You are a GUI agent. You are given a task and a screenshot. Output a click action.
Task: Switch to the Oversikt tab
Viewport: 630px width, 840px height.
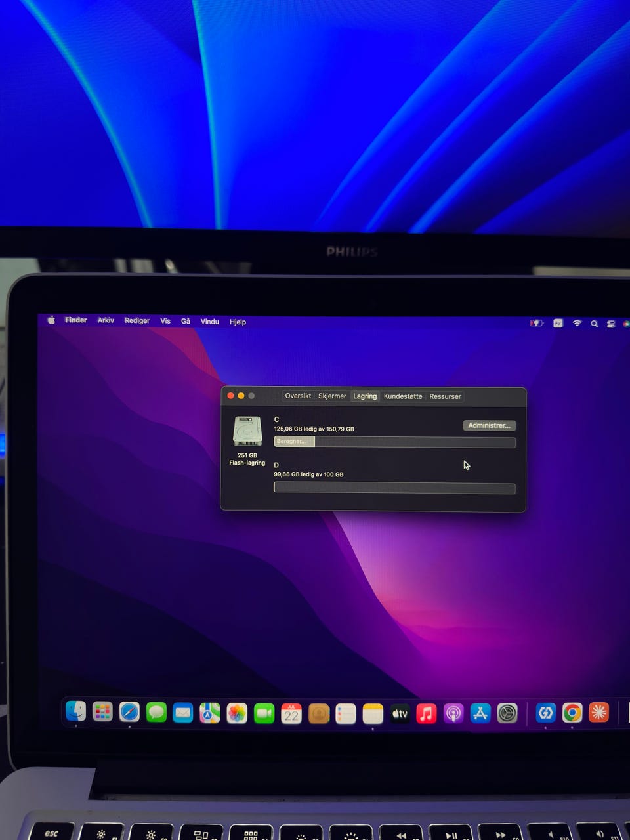[298, 396]
